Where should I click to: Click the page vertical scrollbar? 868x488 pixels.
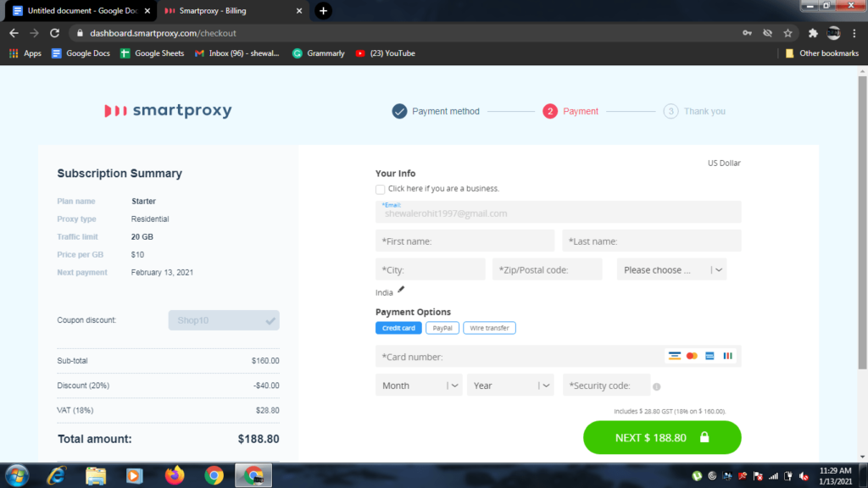862,221
